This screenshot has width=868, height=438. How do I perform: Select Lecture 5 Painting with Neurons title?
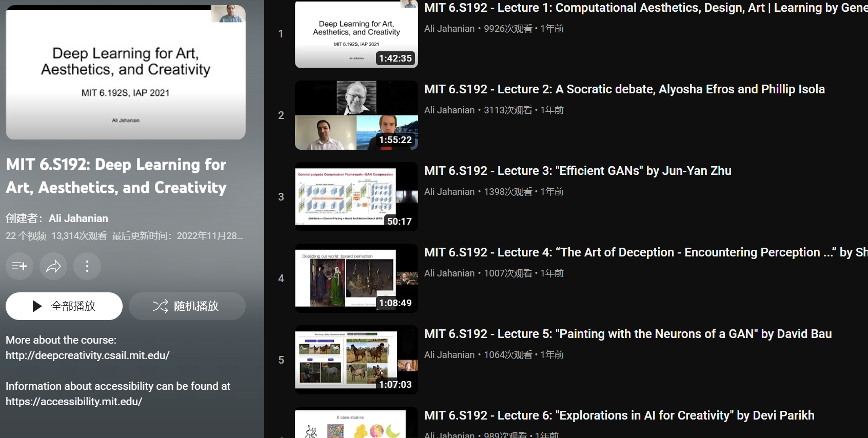628,334
